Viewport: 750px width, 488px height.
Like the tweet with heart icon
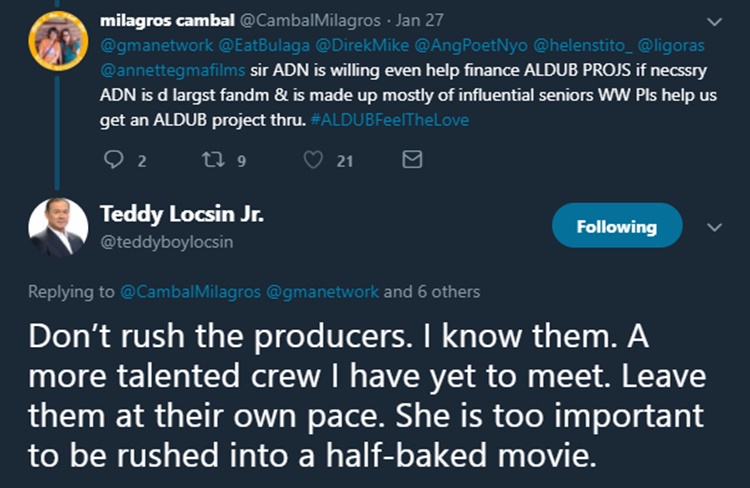point(315,160)
